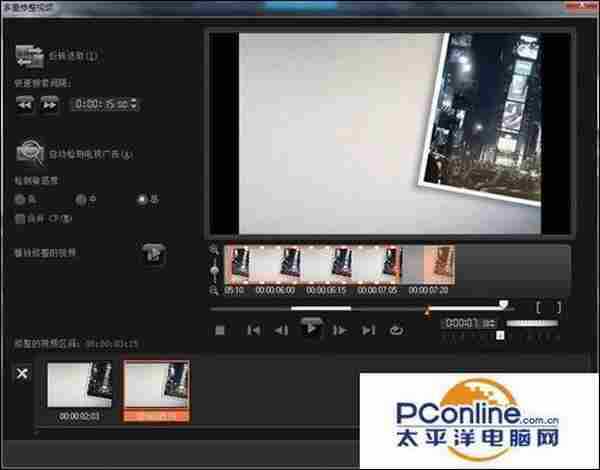Click the shuttle slider beside the timecode

(532, 323)
